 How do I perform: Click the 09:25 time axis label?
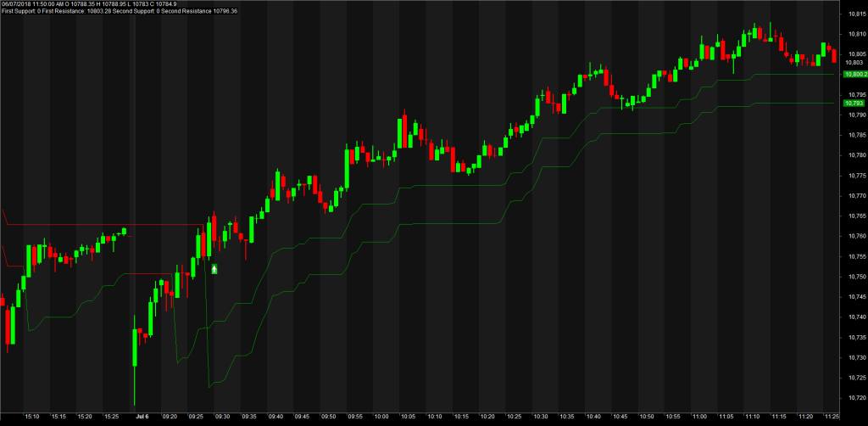coord(196,416)
